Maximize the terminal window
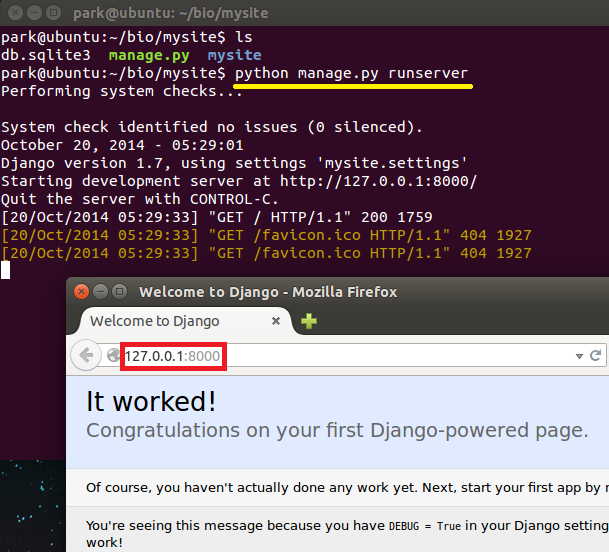 click(x=53, y=13)
